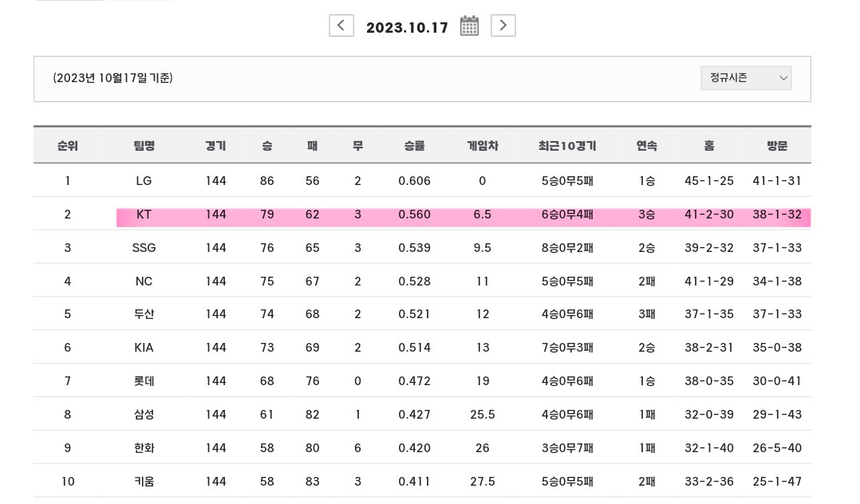Sort by the 순위 column header
860x504 pixels.
(x=68, y=146)
